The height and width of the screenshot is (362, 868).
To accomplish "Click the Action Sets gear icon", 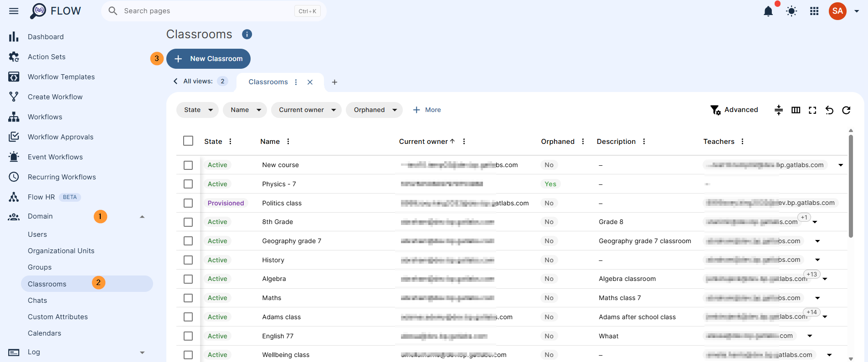I will [x=14, y=57].
